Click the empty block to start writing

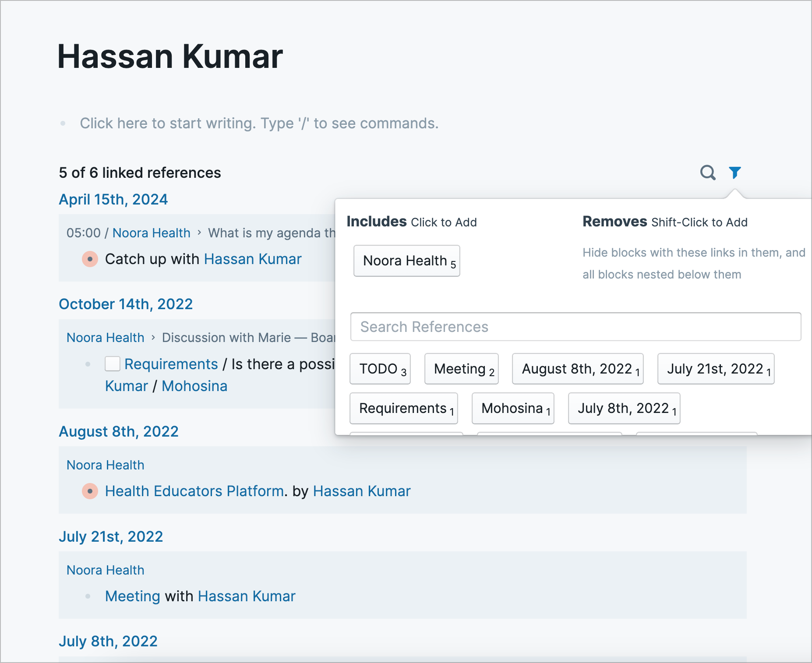click(x=259, y=123)
